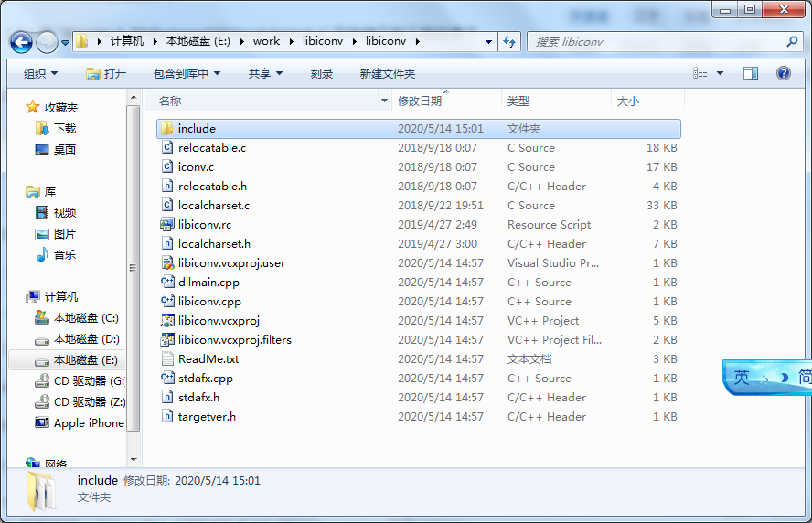The height and width of the screenshot is (523, 812).
Task: Select the include folder icon
Action: [x=166, y=128]
